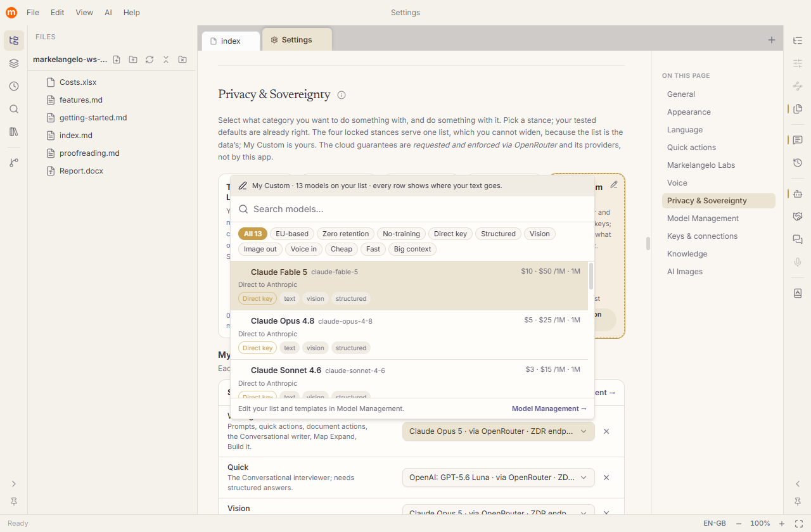The image size is (811, 532).
Task: Add a new tab with the plus icon
Action: tap(772, 40)
